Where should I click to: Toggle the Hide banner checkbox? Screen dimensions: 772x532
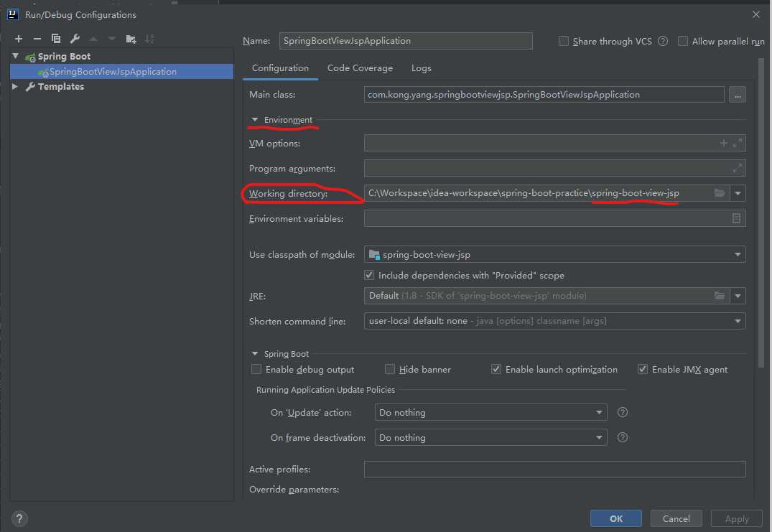coord(389,369)
